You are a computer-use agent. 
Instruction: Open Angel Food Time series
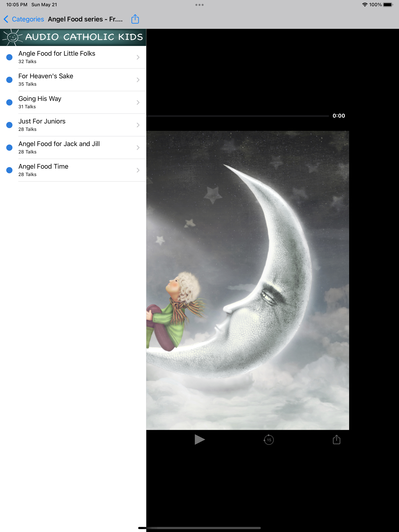(73, 170)
